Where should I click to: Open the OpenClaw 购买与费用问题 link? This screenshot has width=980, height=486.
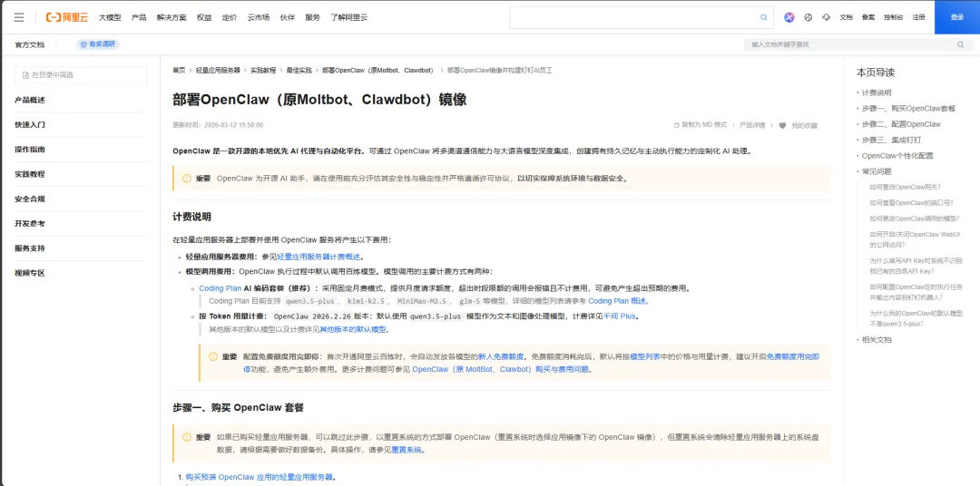(500, 369)
